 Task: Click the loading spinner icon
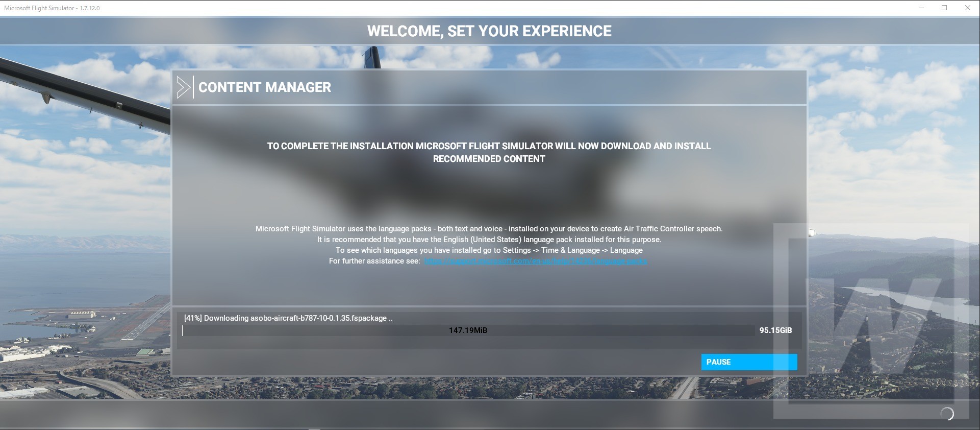[x=947, y=414]
